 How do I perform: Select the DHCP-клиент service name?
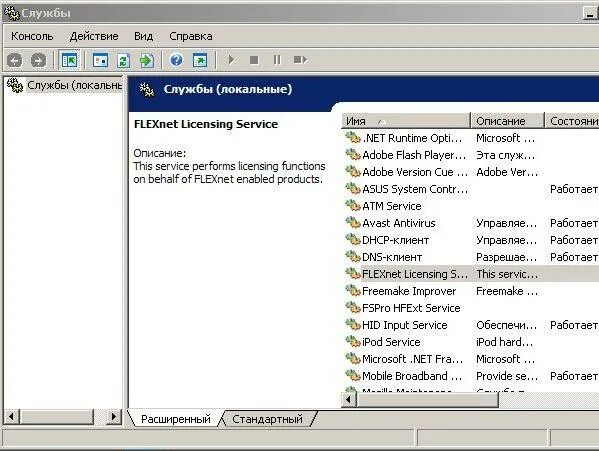click(395, 240)
